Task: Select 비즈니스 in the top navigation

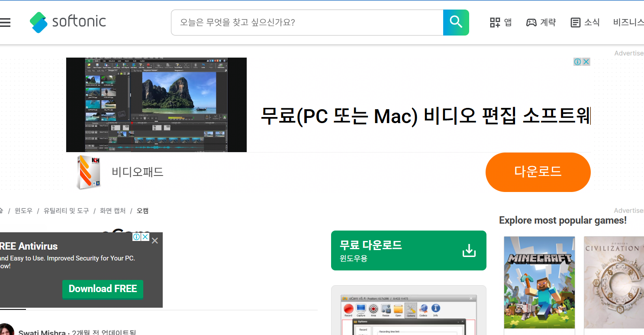Action: click(628, 22)
